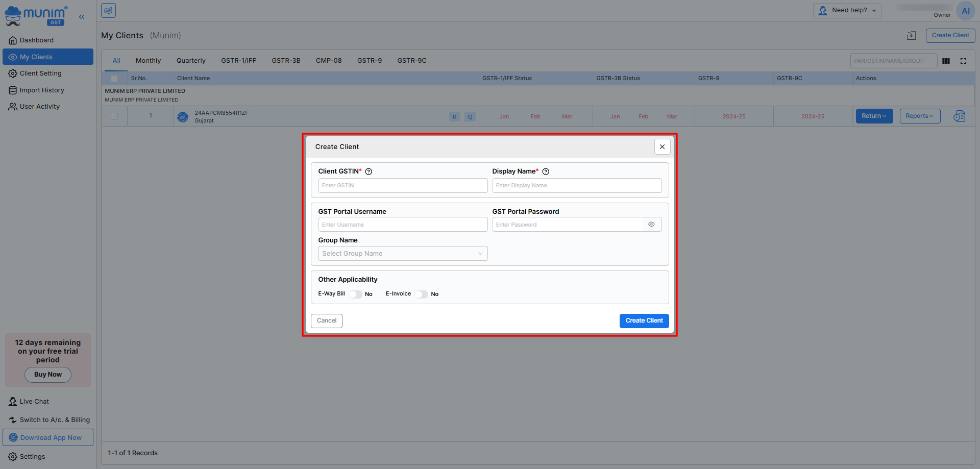Click the column settings icon

[946, 61]
